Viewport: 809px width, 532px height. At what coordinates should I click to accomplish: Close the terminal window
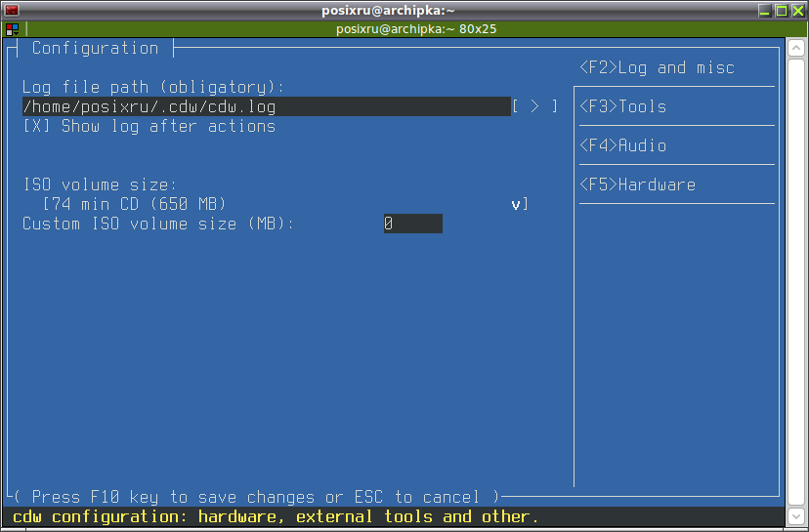pos(798,11)
